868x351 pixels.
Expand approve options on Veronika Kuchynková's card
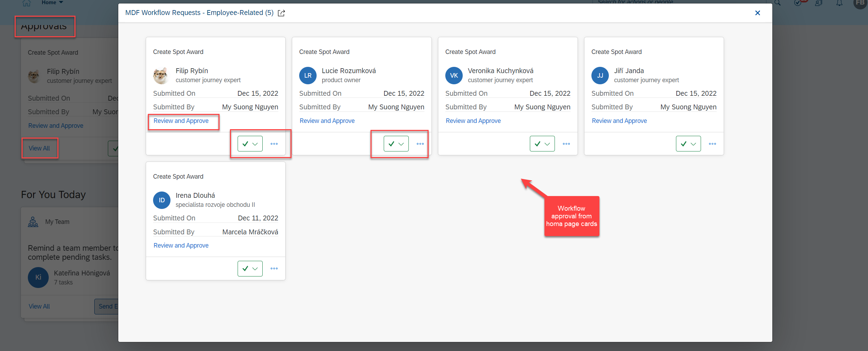pos(547,144)
